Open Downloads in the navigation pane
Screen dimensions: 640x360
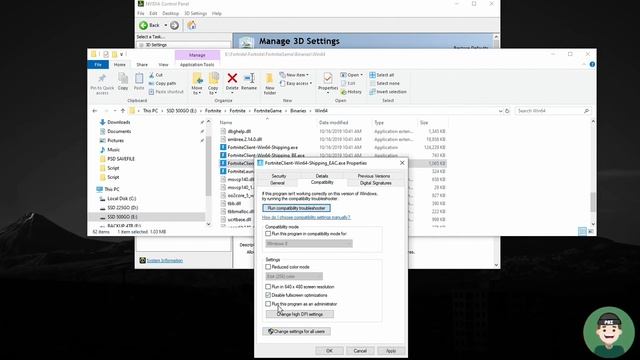118,122
